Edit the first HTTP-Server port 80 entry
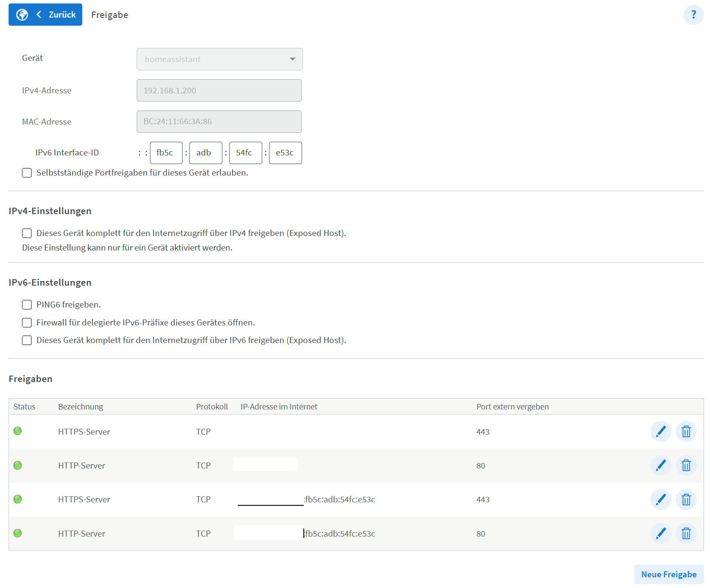 click(x=660, y=466)
